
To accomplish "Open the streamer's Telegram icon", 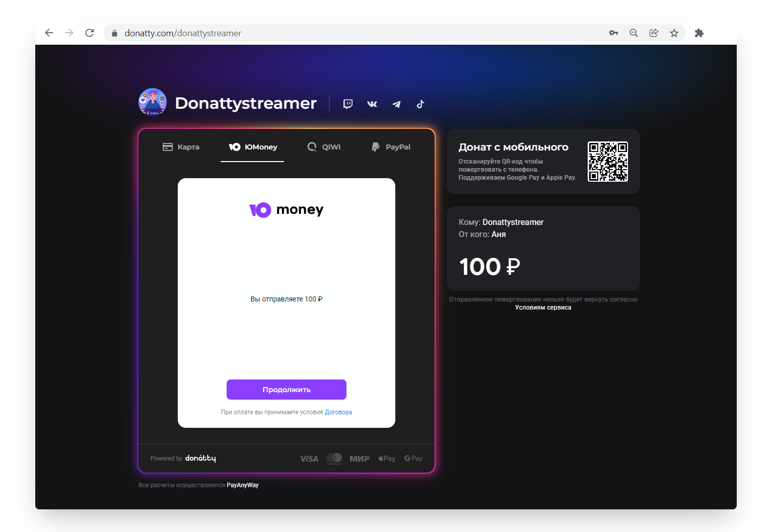I will (x=396, y=104).
